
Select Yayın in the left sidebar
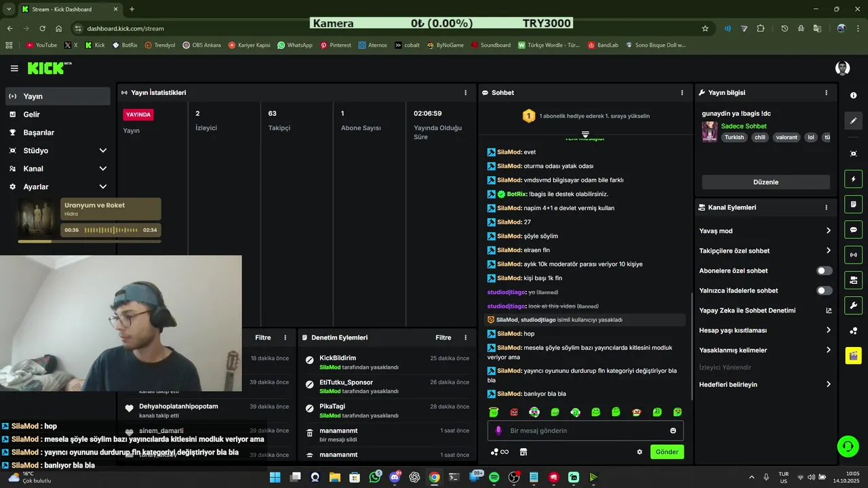click(x=58, y=96)
